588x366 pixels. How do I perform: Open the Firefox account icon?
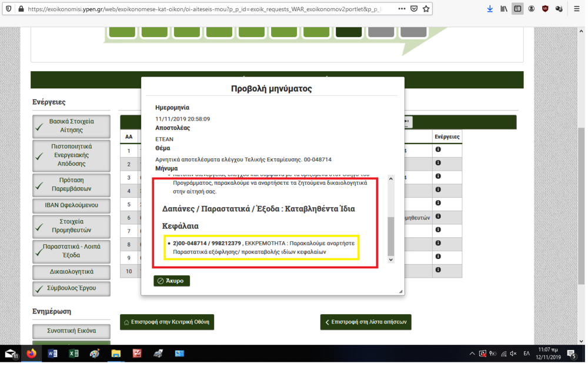pos(532,9)
